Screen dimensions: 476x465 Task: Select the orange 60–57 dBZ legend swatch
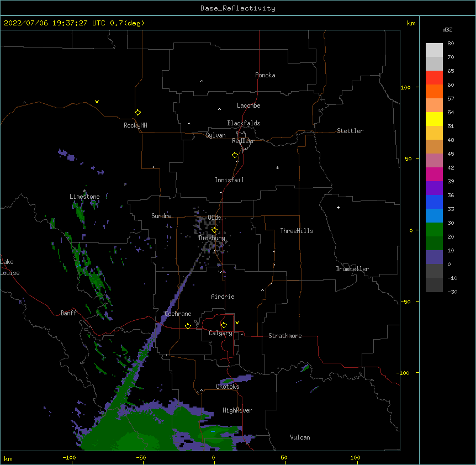tap(434, 91)
